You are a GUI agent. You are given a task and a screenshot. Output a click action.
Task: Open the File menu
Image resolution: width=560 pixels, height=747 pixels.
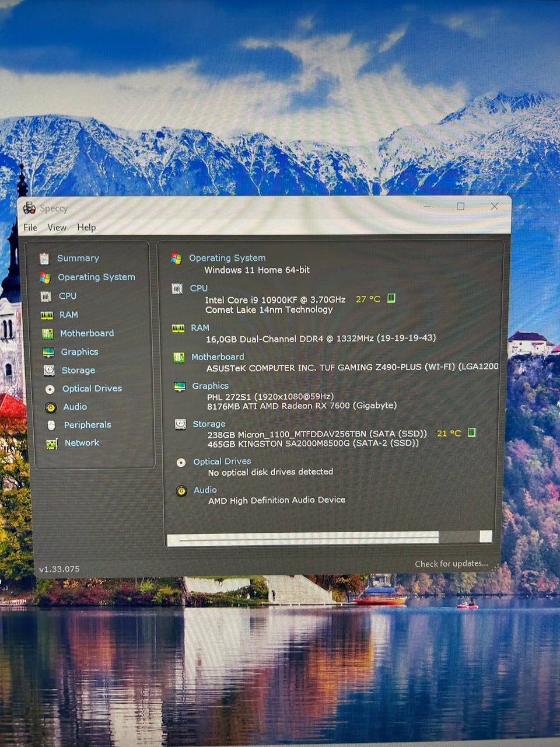(x=30, y=228)
